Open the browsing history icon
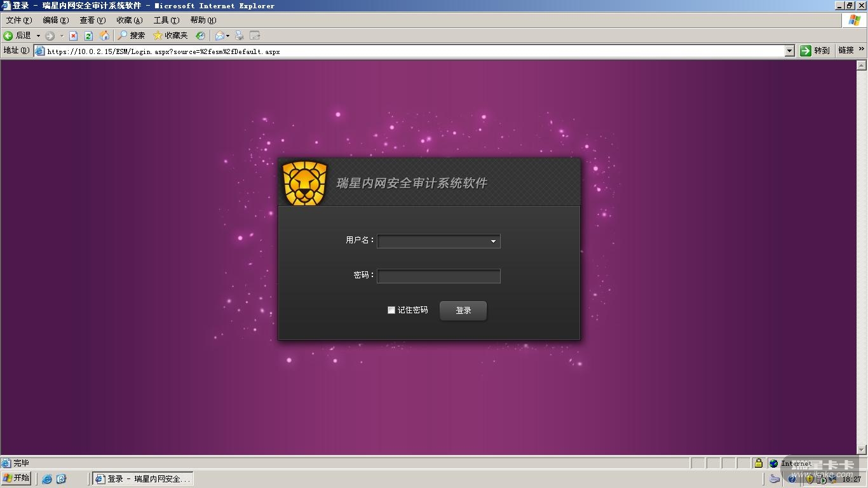Viewport: 868px width, 488px height. point(200,36)
